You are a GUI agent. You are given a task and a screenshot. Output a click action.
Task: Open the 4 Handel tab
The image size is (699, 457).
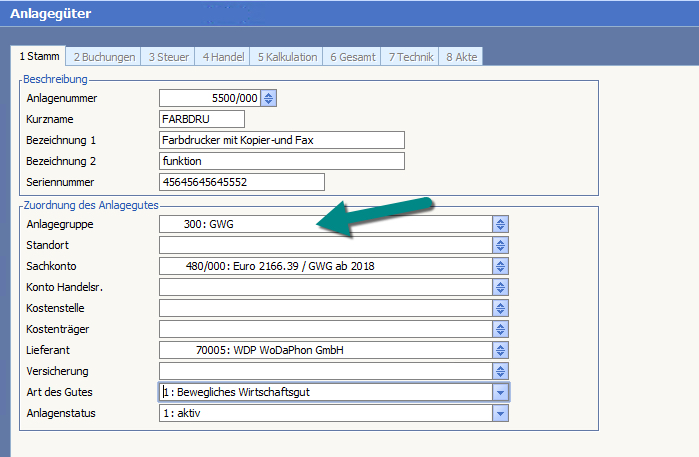point(223,57)
